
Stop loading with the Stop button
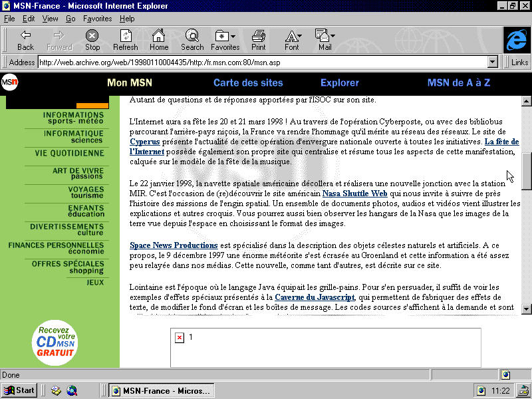[x=92, y=41]
